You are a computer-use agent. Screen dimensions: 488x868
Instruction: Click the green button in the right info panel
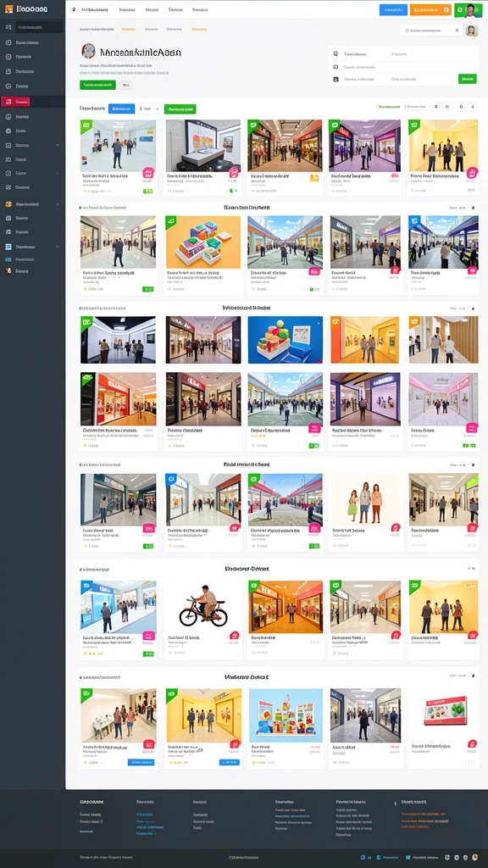click(x=468, y=79)
